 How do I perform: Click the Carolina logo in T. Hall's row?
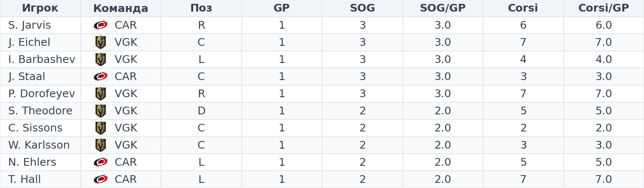(x=100, y=179)
